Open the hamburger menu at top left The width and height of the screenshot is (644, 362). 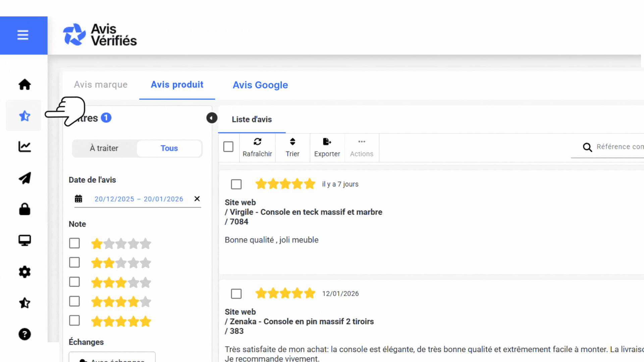pos(23,35)
